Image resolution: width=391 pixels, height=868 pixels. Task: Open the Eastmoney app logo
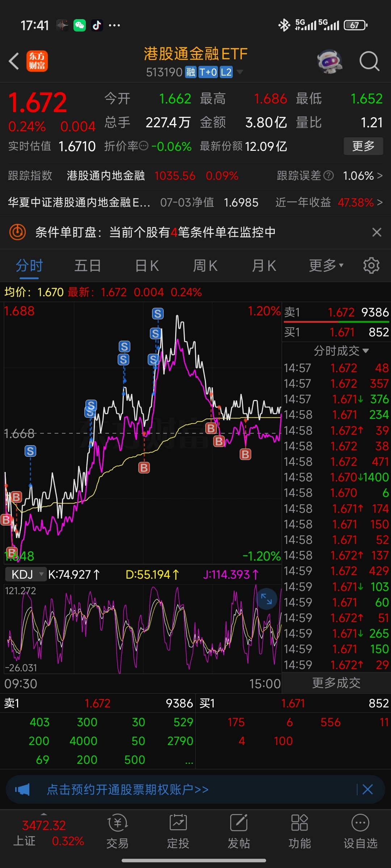tap(37, 61)
